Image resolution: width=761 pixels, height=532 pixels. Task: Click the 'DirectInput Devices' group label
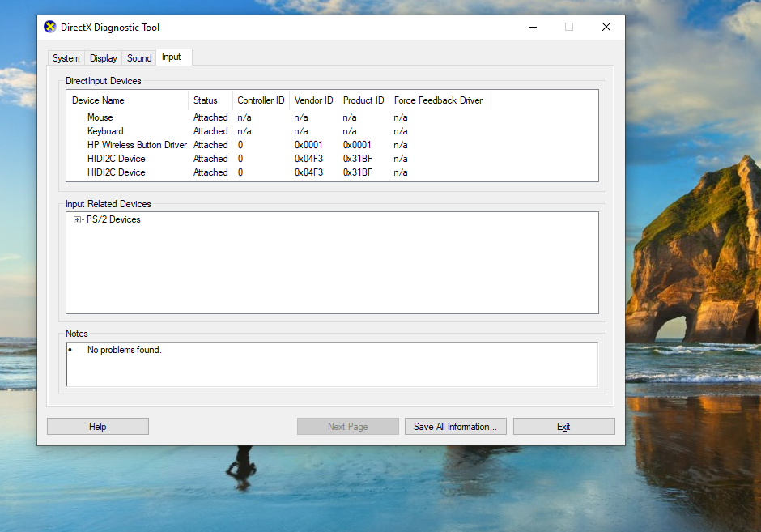[x=104, y=81]
